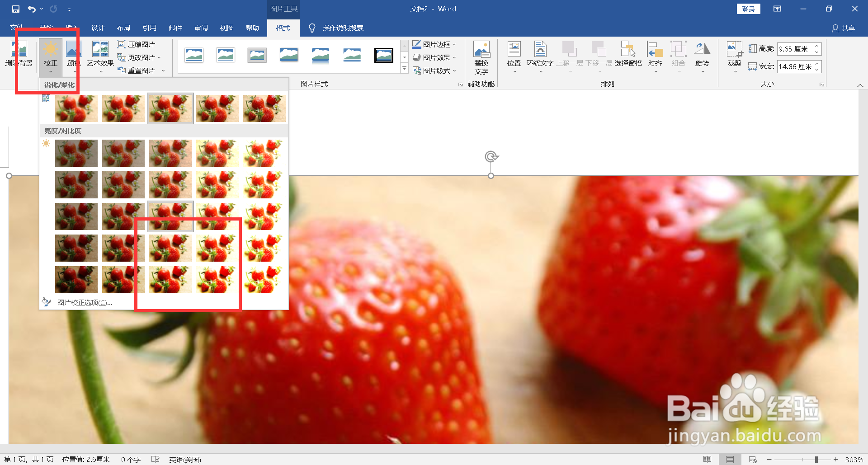Click the zoom in plus button
868x465 pixels.
(836, 460)
